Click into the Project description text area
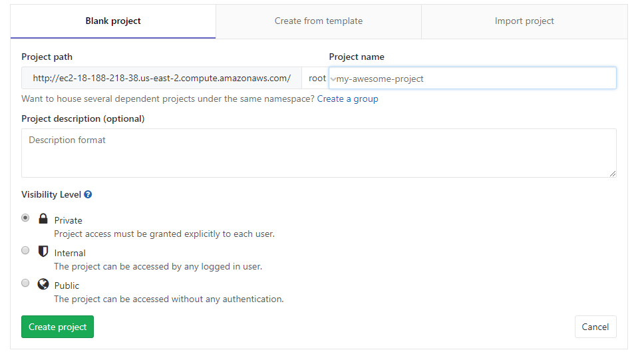The image size is (644, 360). coord(319,153)
